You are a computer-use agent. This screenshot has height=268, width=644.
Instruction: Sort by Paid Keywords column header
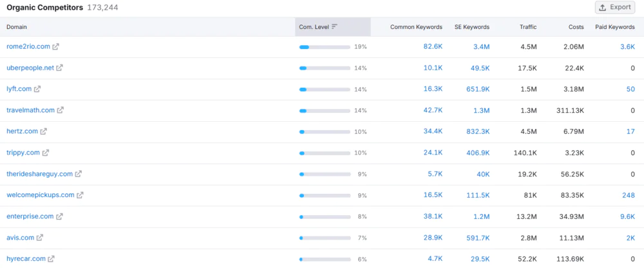click(615, 26)
